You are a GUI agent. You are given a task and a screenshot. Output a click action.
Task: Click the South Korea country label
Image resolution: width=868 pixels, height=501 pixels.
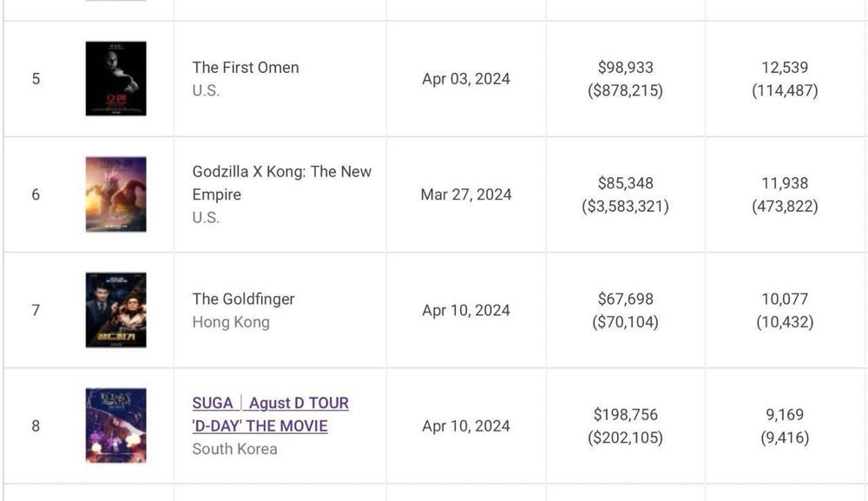234,449
